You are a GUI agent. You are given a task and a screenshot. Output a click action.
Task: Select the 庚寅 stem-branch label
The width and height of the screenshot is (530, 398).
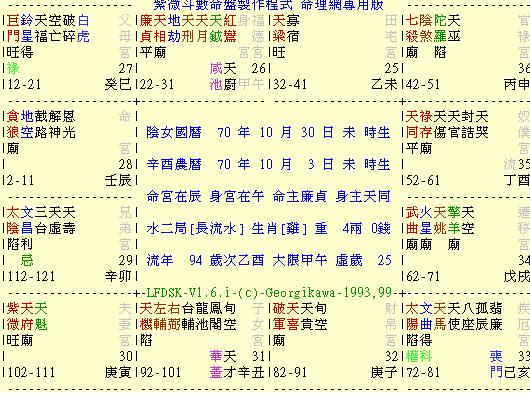click(118, 373)
